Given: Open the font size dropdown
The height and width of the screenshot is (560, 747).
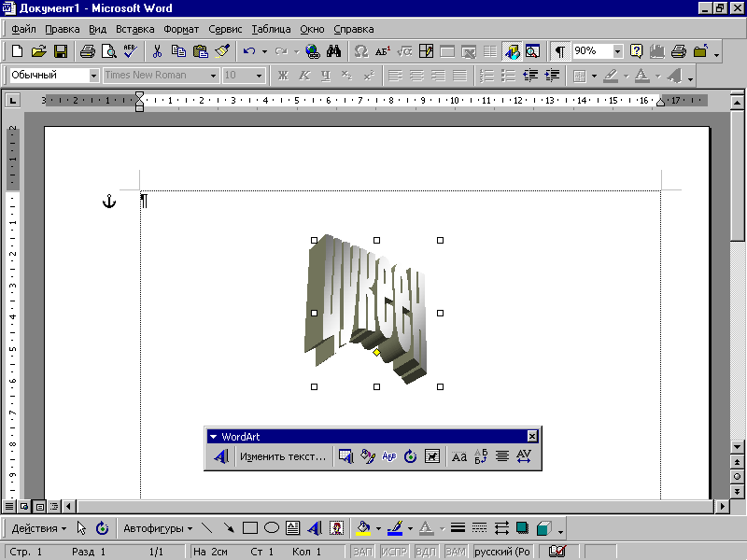Looking at the screenshot, I should click(x=259, y=76).
